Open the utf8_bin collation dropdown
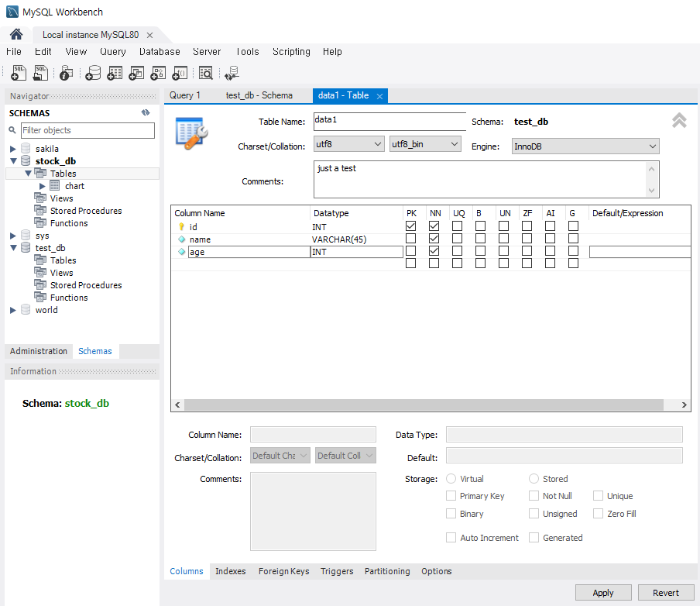Image resolution: width=700 pixels, height=606 pixels. click(x=425, y=144)
